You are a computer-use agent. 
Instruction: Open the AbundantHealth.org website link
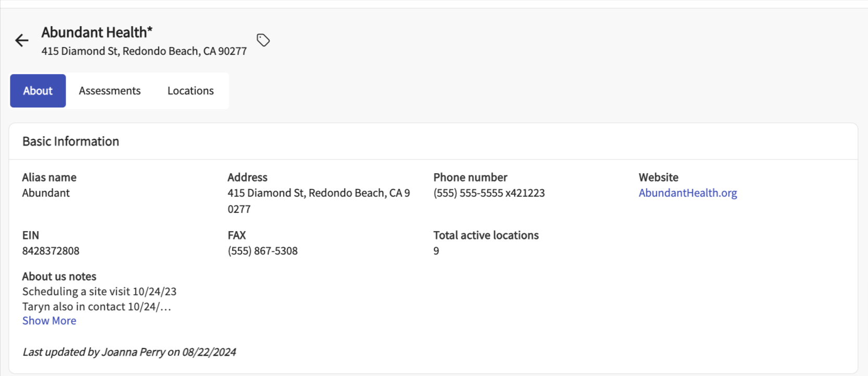pyautogui.click(x=688, y=193)
